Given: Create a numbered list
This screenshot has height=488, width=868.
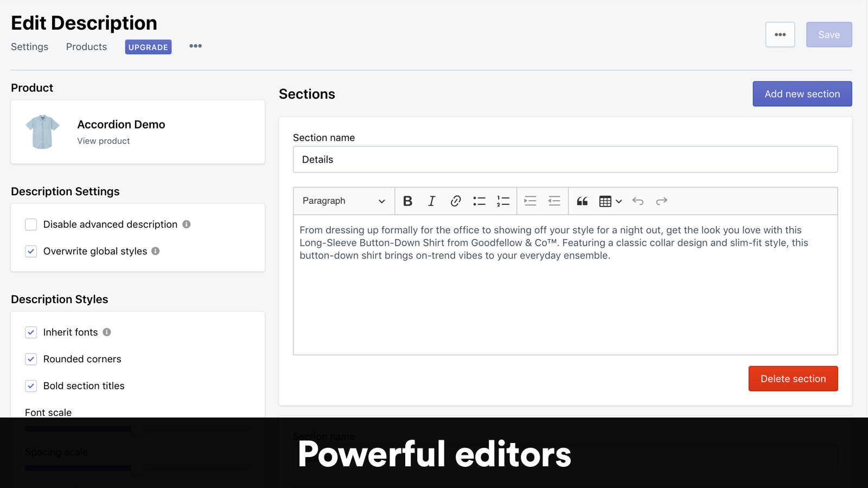Looking at the screenshot, I should (x=503, y=201).
